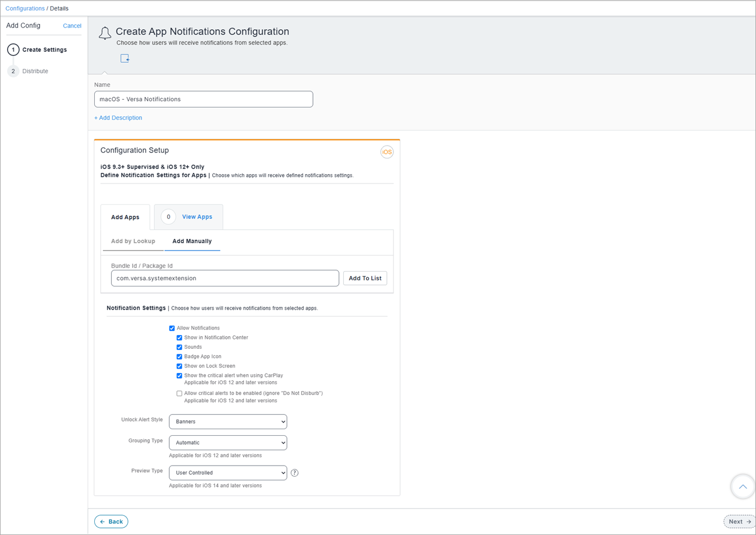The image size is (756, 535).
Task: Click the + Add Description link
Action: point(118,118)
